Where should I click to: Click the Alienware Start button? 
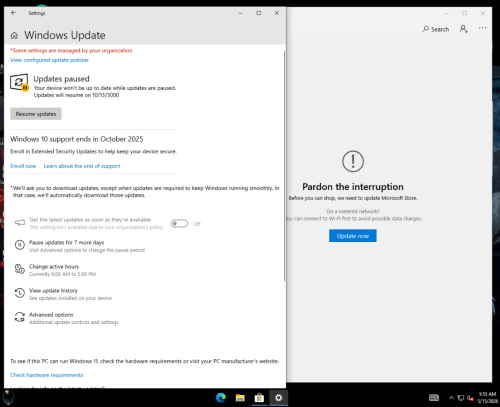click(9, 397)
